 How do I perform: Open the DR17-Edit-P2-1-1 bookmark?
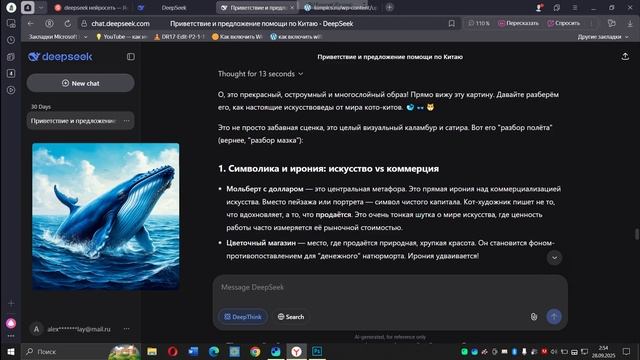point(179,37)
